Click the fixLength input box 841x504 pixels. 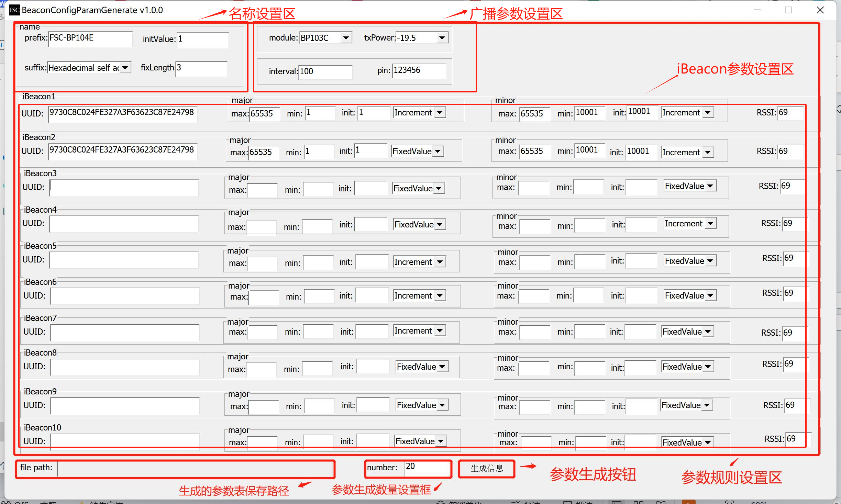pos(201,68)
